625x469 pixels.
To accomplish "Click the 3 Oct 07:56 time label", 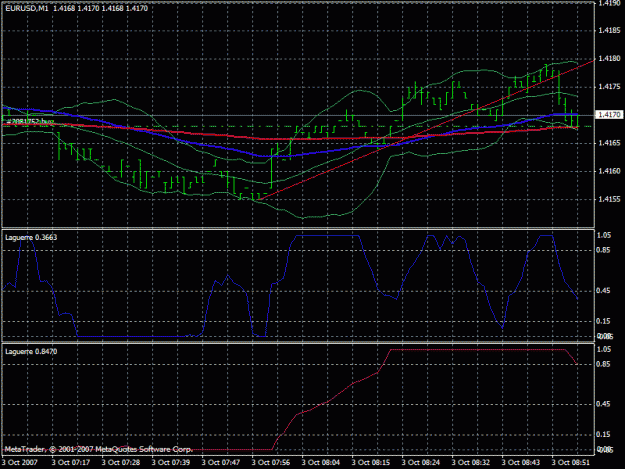I will 271,463.
